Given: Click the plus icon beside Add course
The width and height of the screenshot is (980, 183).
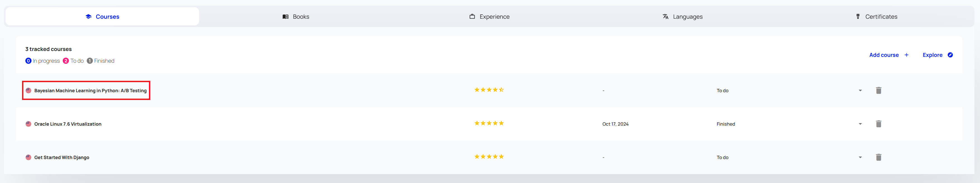Looking at the screenshot, I should pos(907,55).
